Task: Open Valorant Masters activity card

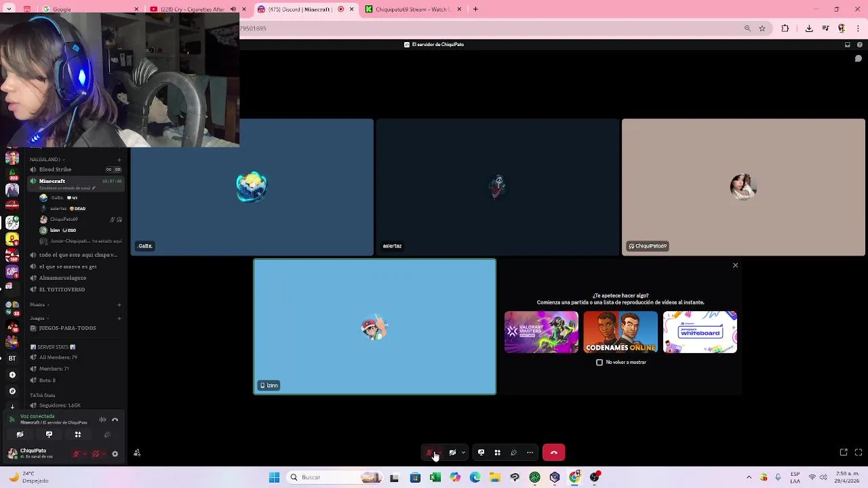Action: [541, 332]
